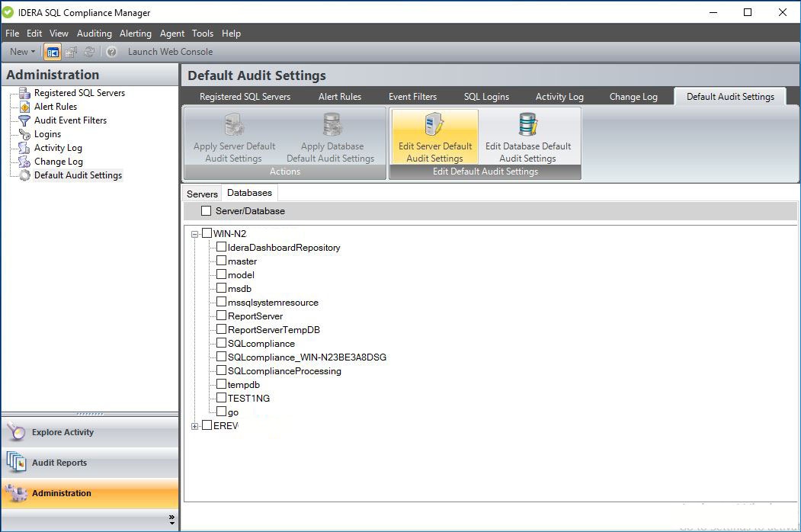Switch to the Event Filters tab
This screenshot has height=532, width=801.
click(412, 97)
